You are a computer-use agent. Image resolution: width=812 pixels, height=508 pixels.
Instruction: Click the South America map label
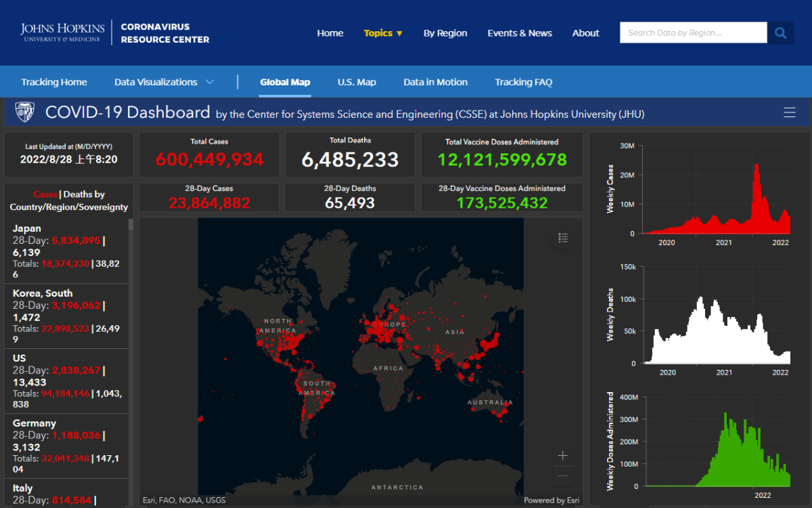pos(317,388)
